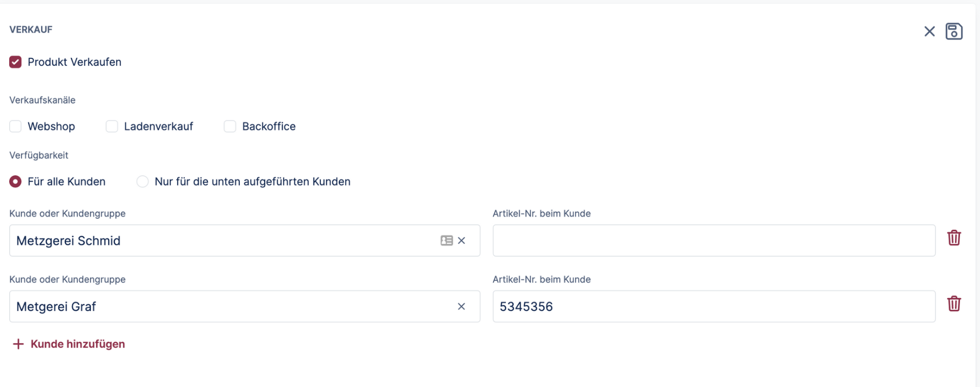Click the save disk icon
The image size is (980, 387).
[x=954, y=31]
